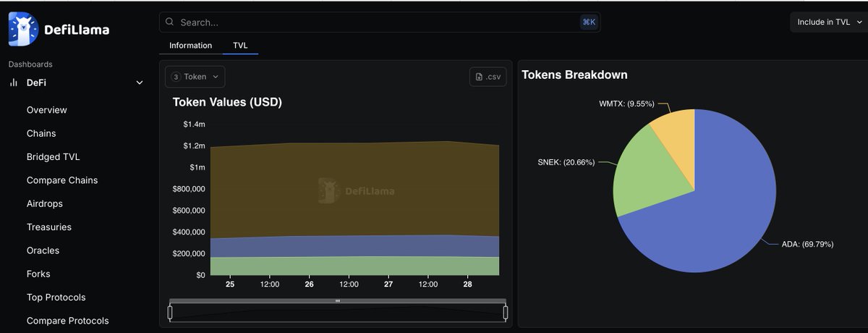Click the date label 25
Viewport: 868px width, 333px height.
(x=230, y=284)
